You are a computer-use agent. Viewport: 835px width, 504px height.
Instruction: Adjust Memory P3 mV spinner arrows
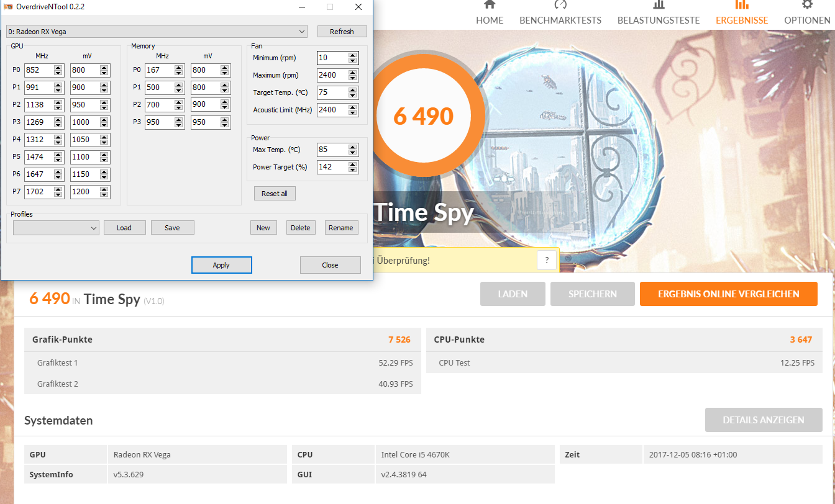pos(225,122)
